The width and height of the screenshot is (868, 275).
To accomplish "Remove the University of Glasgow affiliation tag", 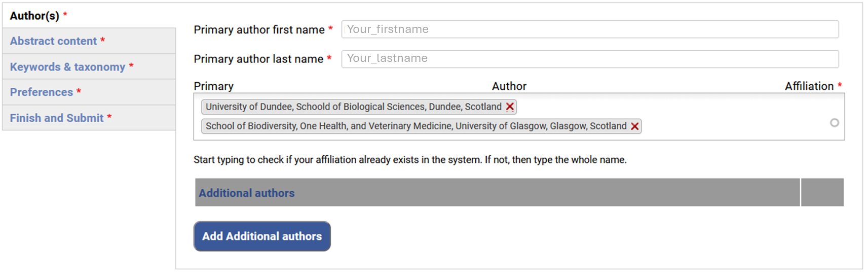I will pos(634,126).
